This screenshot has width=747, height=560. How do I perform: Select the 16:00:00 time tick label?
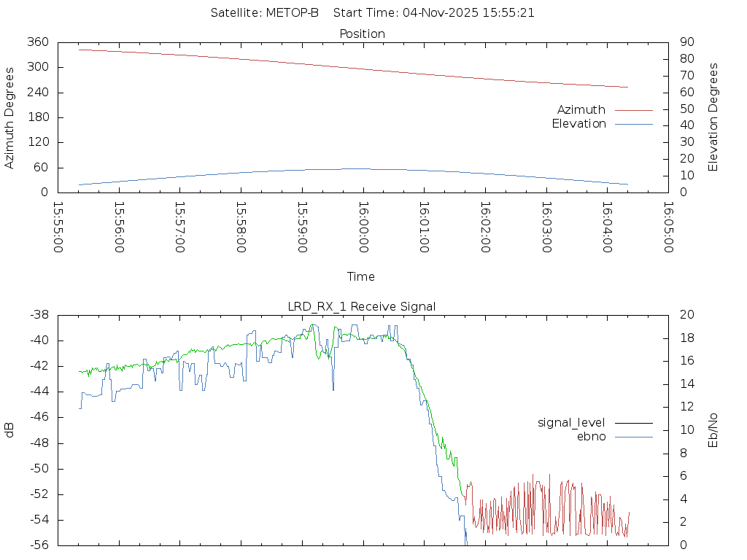[x=363, y=227]
